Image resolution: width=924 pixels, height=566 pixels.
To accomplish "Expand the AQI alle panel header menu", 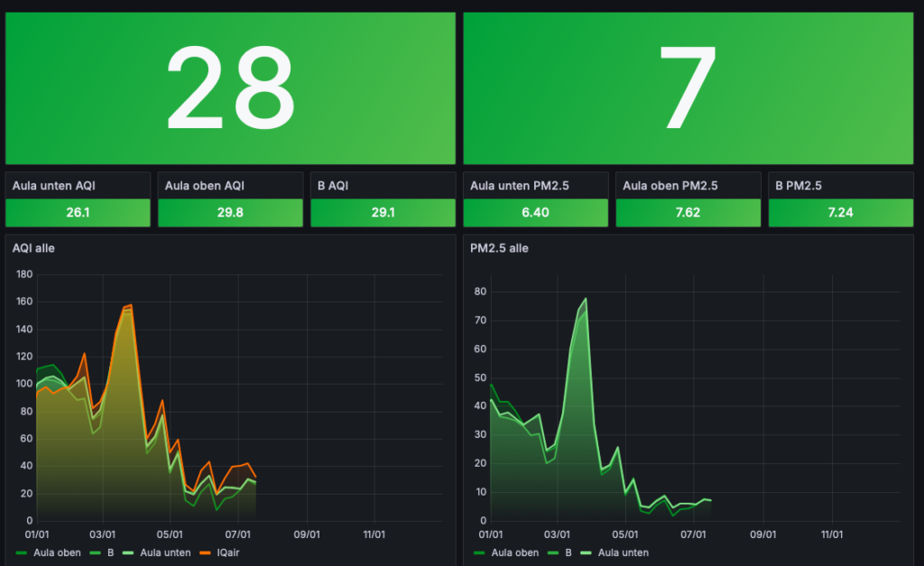I will (x=33, y=247).
